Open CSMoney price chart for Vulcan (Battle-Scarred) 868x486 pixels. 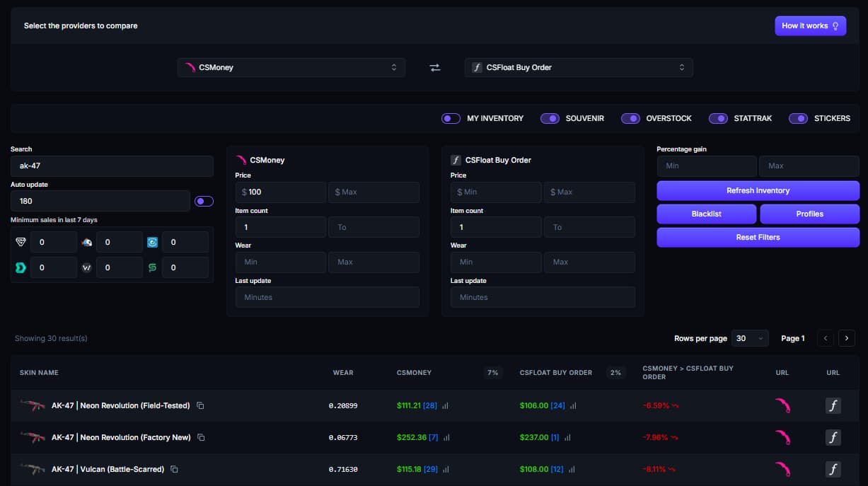[x=445, y=470]
